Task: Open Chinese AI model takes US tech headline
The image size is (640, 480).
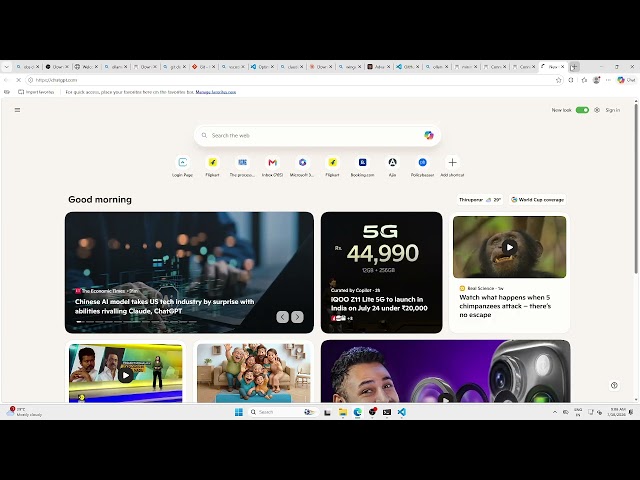Action: [x=164, y=306]
